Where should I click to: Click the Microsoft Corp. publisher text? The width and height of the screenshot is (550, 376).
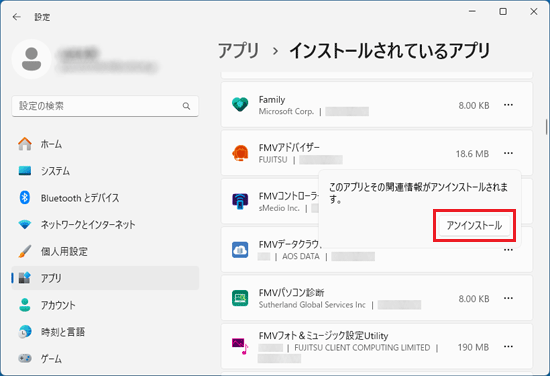(x=286, y=111)
